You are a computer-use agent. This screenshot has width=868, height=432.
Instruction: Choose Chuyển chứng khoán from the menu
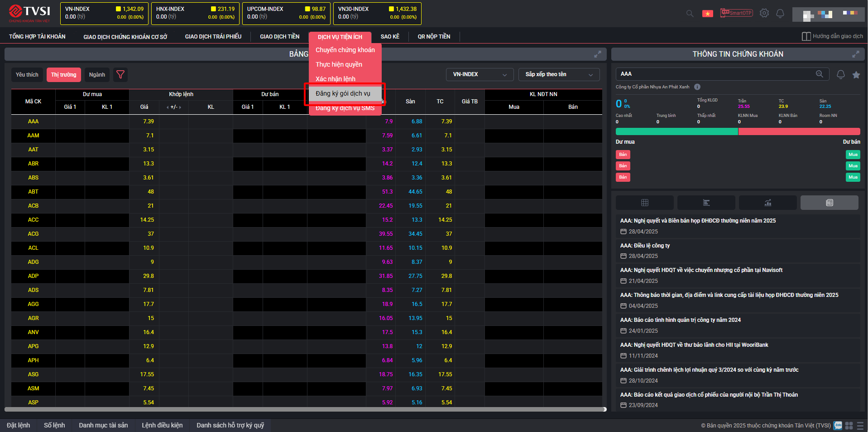345,50
